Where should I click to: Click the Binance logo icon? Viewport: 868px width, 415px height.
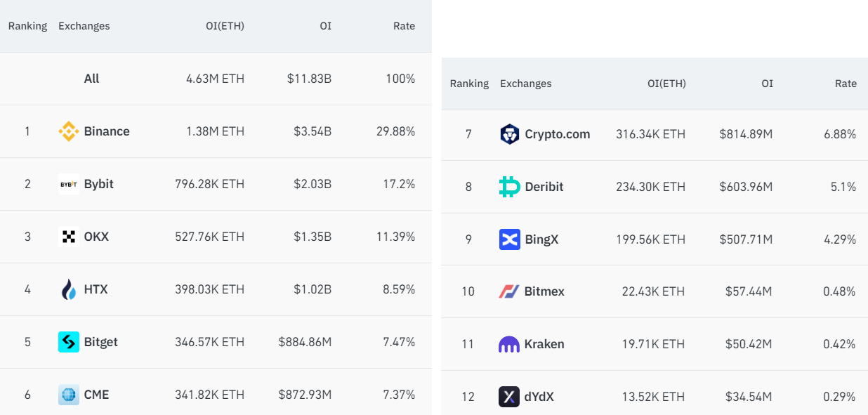click(x=68, y=131)
